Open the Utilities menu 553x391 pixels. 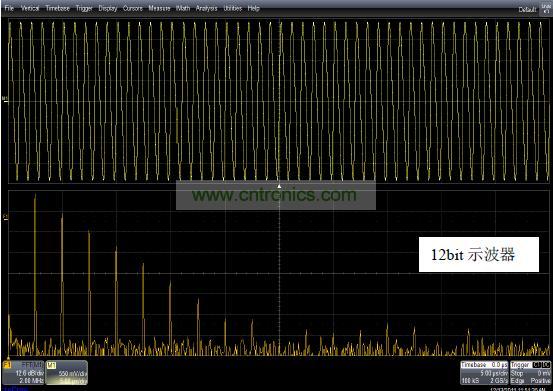pyautogui.click(x=233, y=8)
